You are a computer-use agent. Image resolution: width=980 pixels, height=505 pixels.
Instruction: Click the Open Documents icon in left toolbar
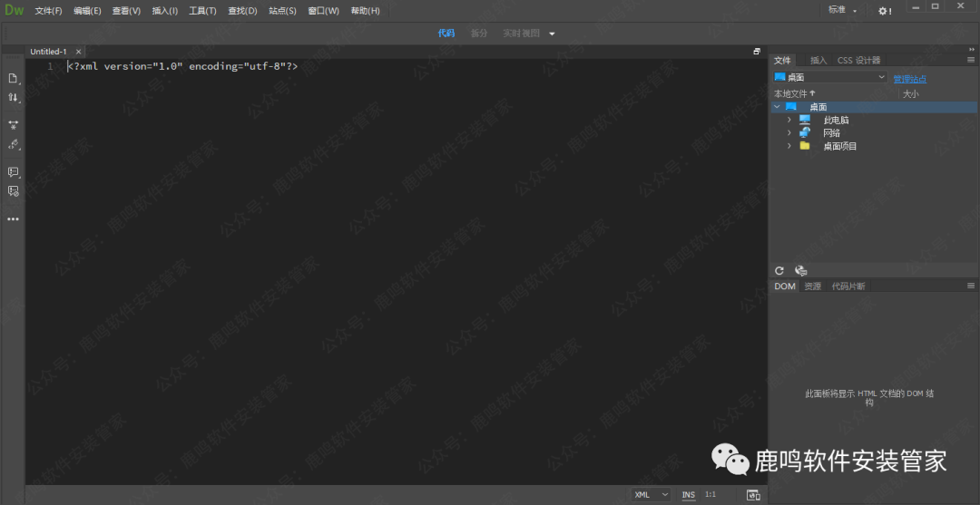(x=13, y=78)
